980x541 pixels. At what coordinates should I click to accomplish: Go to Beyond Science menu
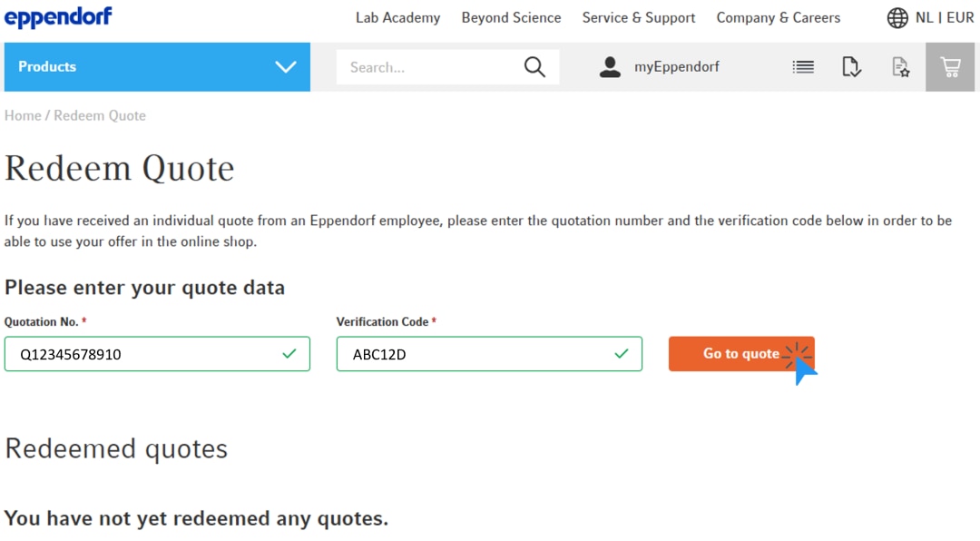pos(511,18)
